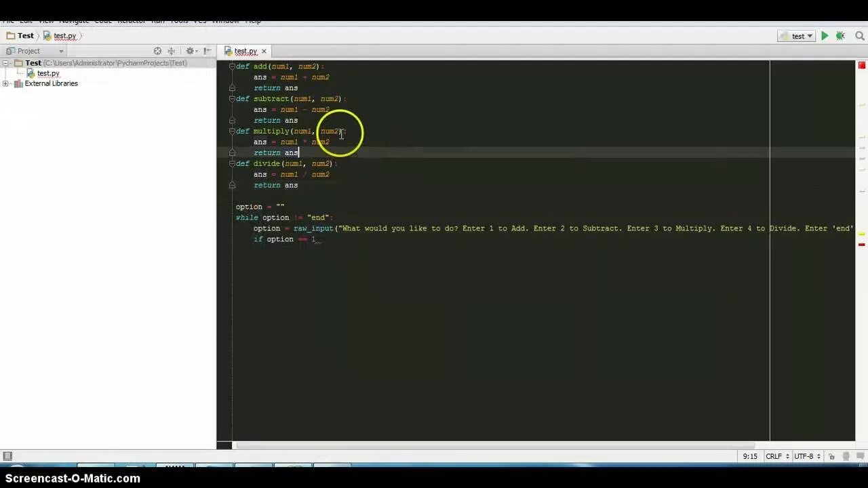
Task: Collapse the divide function fold marker
Action: pyautogui.click(x=232, y=164)
